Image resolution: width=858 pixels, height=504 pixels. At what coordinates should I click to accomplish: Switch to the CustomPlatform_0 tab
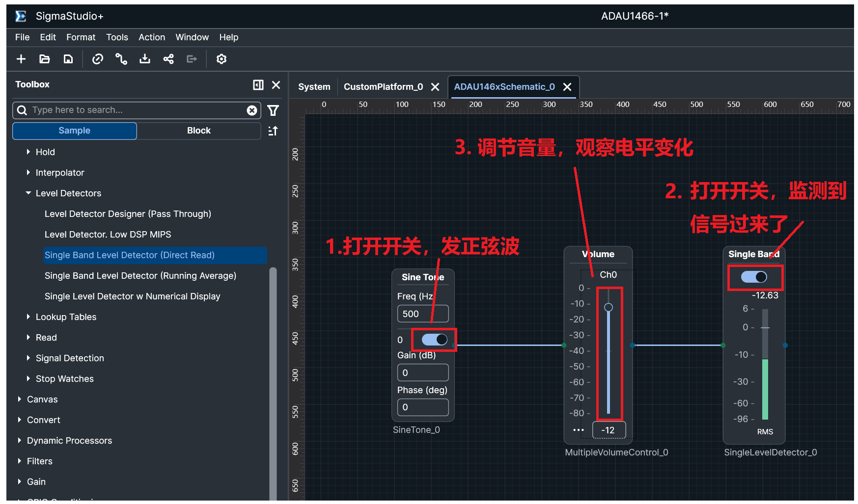coord(383,87)
